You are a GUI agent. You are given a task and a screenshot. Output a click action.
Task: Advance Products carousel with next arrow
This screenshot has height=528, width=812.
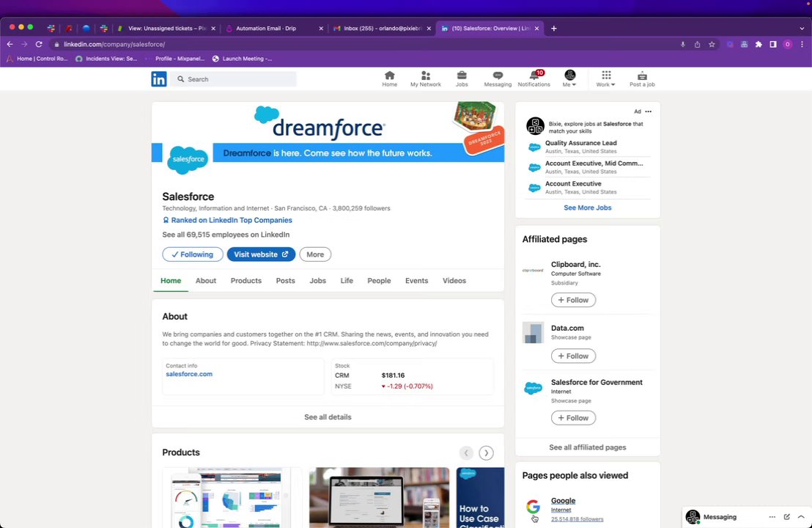tap(486, 453)
